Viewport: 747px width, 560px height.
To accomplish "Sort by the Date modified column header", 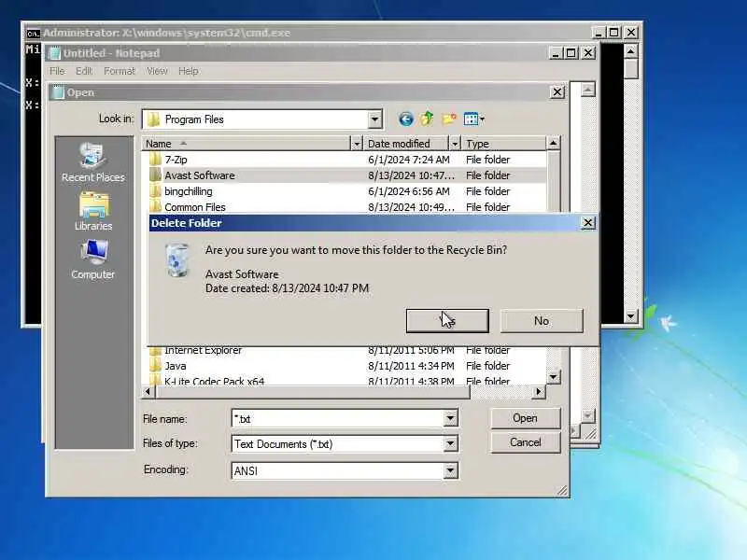I will tap(406, 144).
